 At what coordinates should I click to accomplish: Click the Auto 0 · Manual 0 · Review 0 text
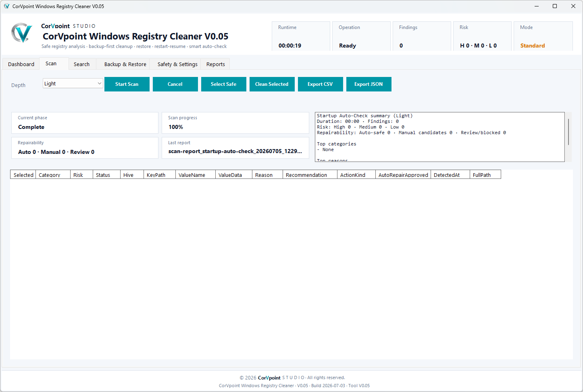pyautogui.click(x=56, y=152)
